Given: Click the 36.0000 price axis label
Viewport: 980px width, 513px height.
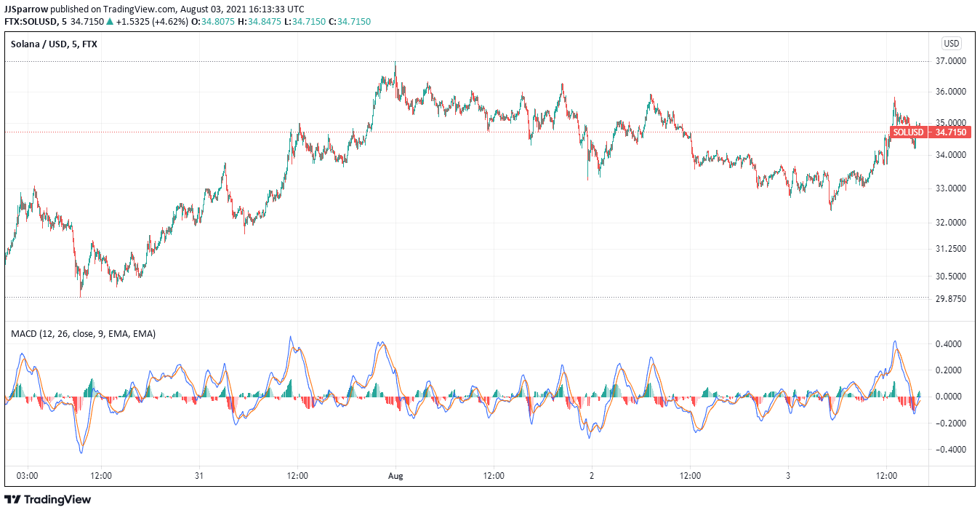Looking at the screenshot, I should [x=951, y=92].
